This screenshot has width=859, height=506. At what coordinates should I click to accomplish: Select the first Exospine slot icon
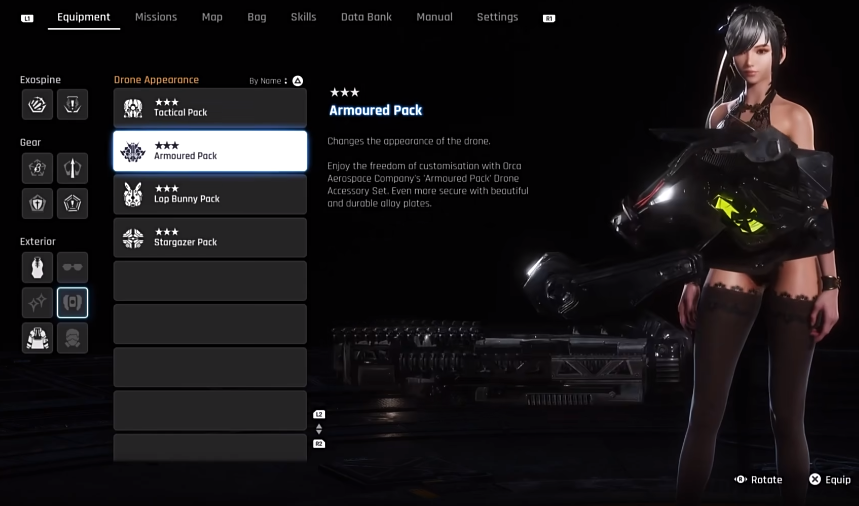[x=37, y=104]
